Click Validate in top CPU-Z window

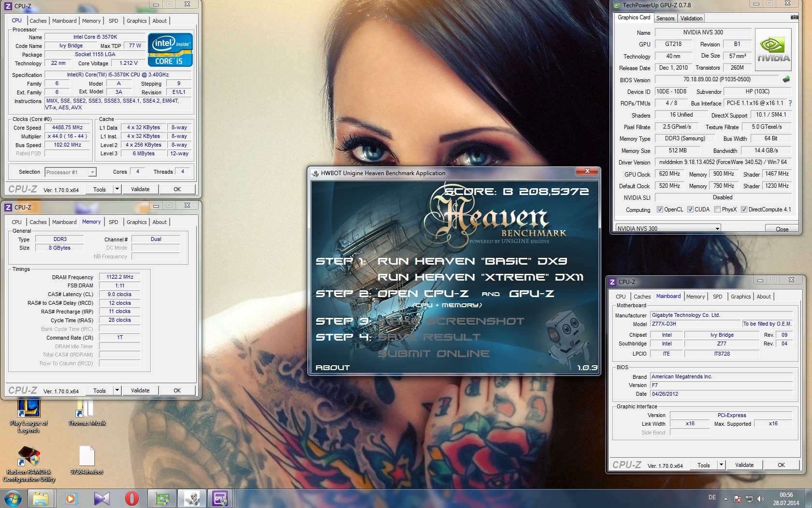pos(140,189)
